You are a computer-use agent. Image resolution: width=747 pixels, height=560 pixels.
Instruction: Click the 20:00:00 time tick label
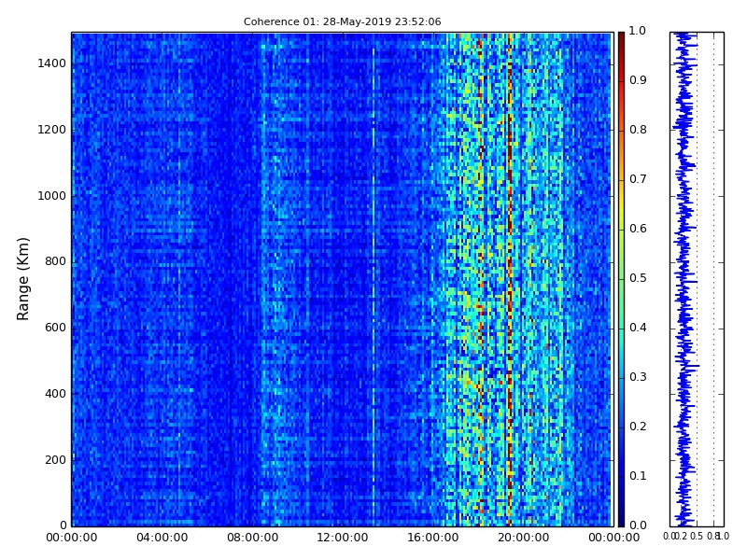point(524,538)
